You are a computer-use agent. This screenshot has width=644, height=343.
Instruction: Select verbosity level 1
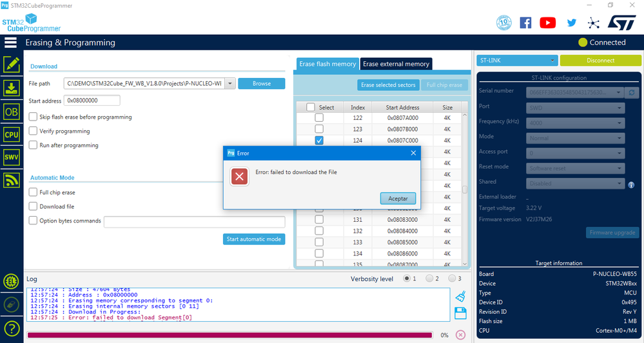click(407, 279)
